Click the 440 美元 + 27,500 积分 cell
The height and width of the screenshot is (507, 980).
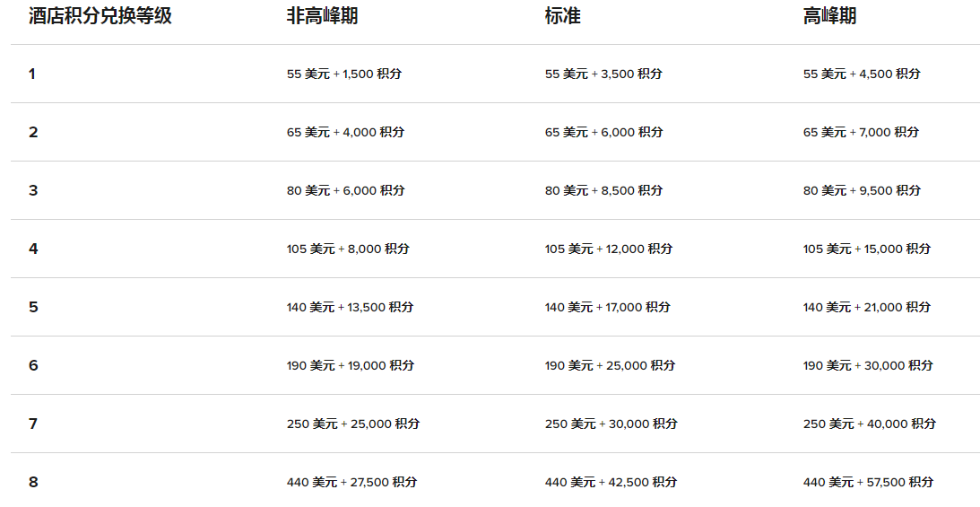351,482
